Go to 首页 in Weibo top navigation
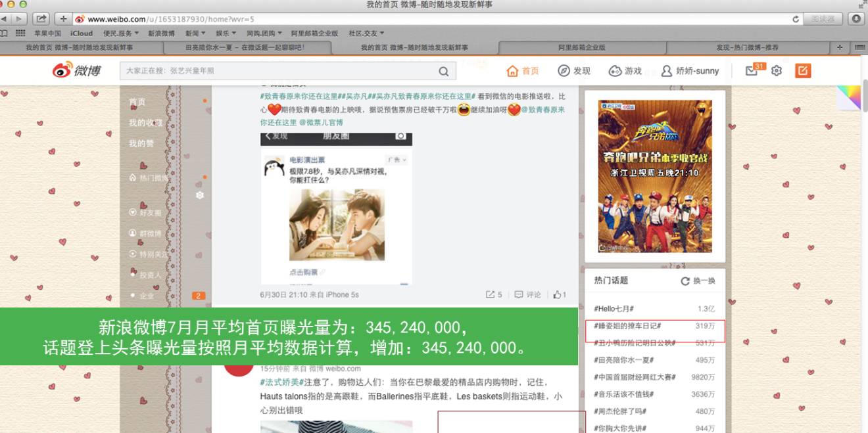Image resolution: width=868 pixels, height=433 pixels. 523,71
